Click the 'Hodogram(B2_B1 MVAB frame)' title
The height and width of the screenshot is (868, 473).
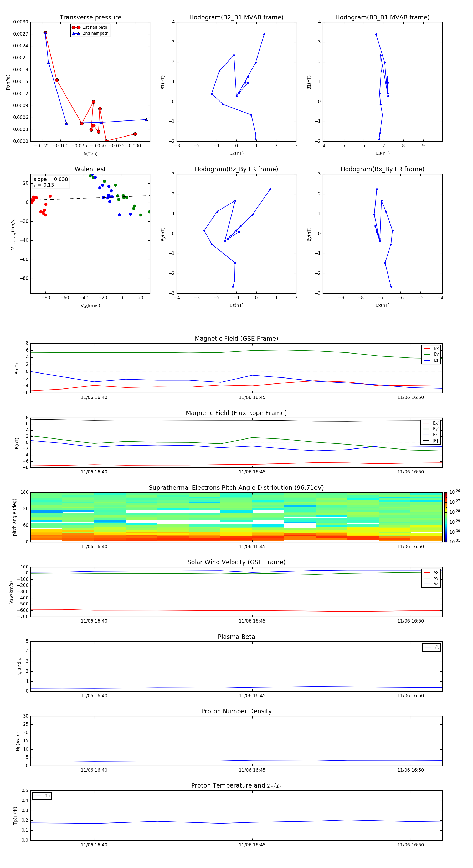point(236,18)
